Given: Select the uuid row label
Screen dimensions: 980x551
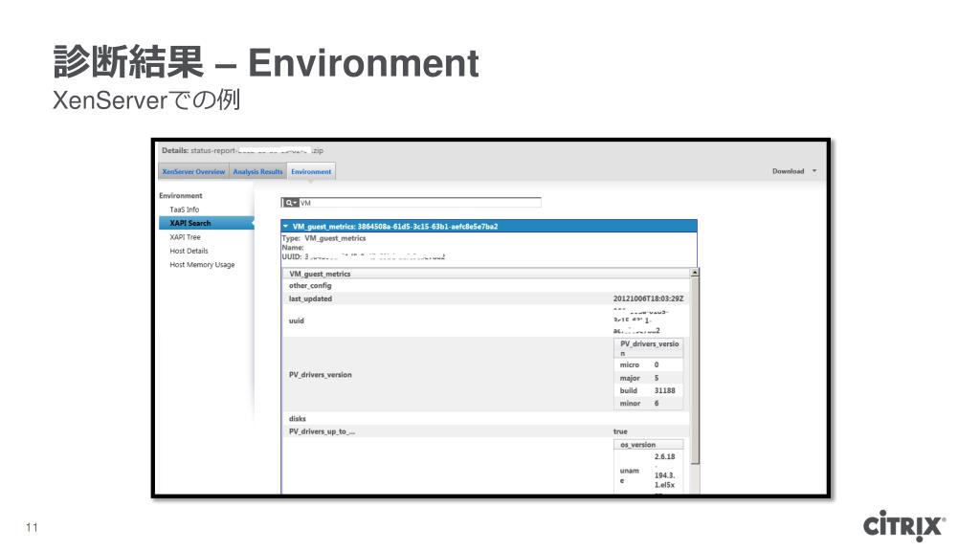Looking at the screenshot, I should (297, 320).
